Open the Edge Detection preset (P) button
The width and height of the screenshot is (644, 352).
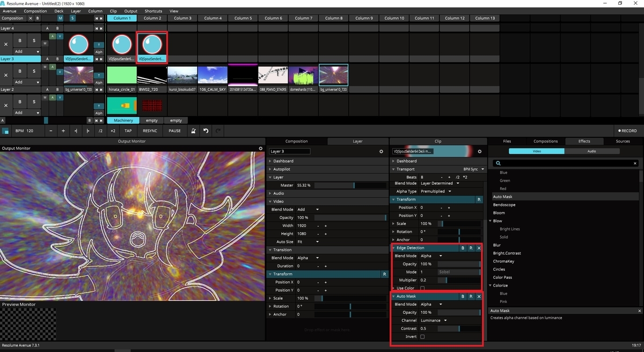pyautogui.click(x=471, y=248)
